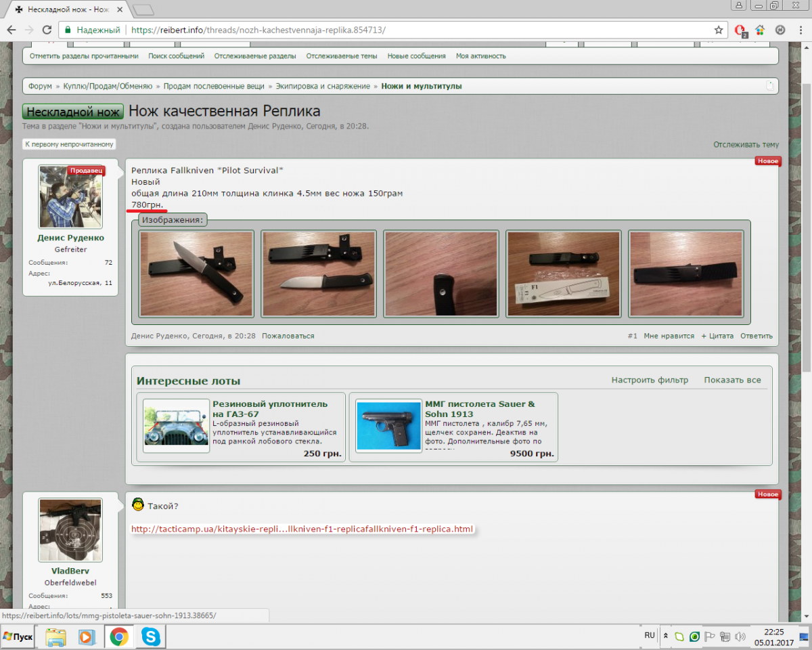Open Моя активность

481,56
